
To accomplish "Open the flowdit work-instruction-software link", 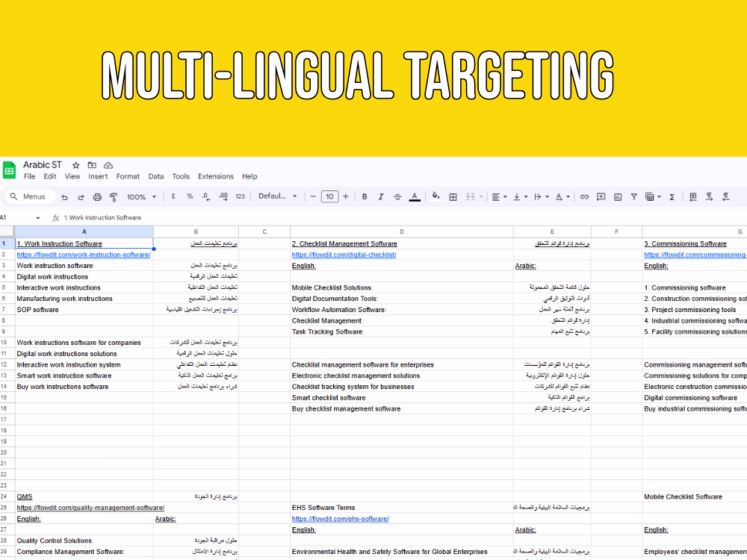I will (84, 255).
